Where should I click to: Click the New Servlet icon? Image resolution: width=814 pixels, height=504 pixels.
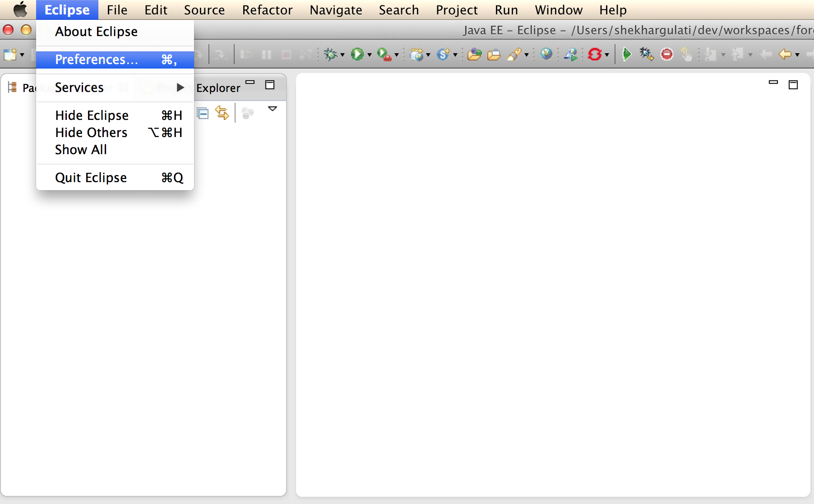tap(443, 55)
